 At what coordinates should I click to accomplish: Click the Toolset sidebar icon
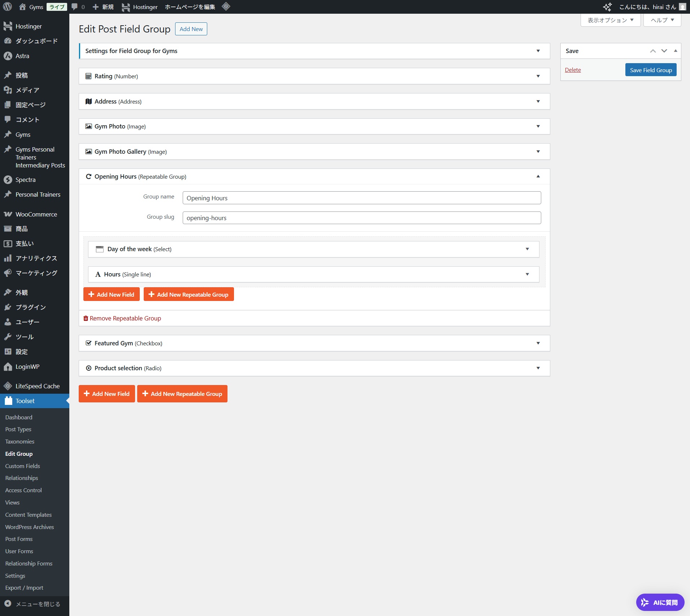pos(8,401)
